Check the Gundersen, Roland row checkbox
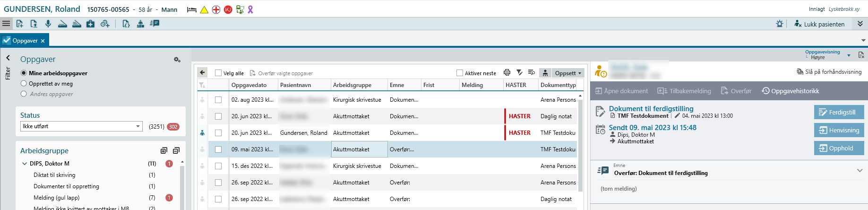The image size is (868, 210). click(x=218, y=133)
